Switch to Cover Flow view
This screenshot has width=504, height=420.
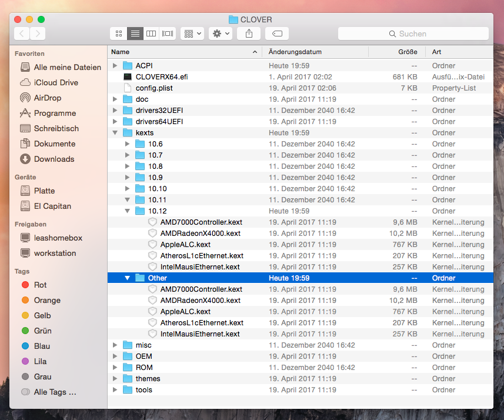(168, 34)
